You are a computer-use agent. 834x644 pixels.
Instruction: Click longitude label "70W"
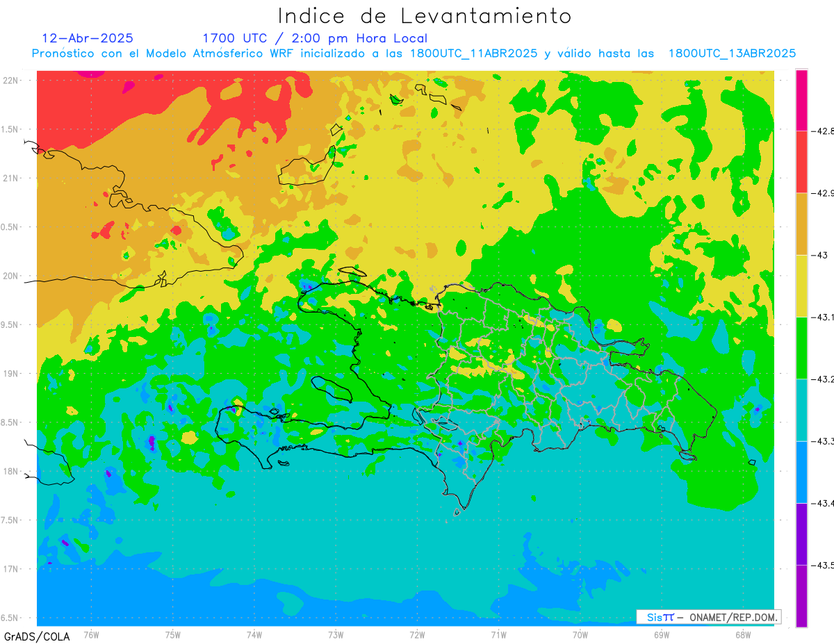point(580,634)
